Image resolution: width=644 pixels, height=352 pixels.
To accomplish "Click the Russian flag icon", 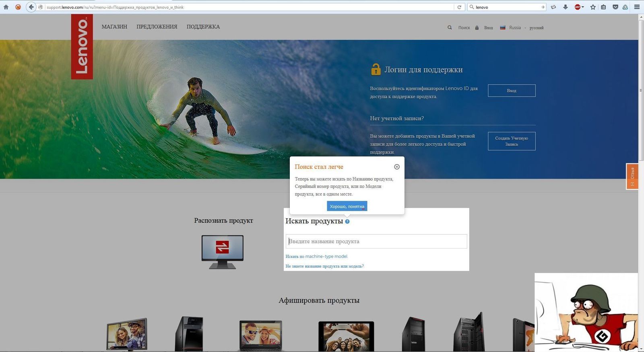I will (503, 27).
